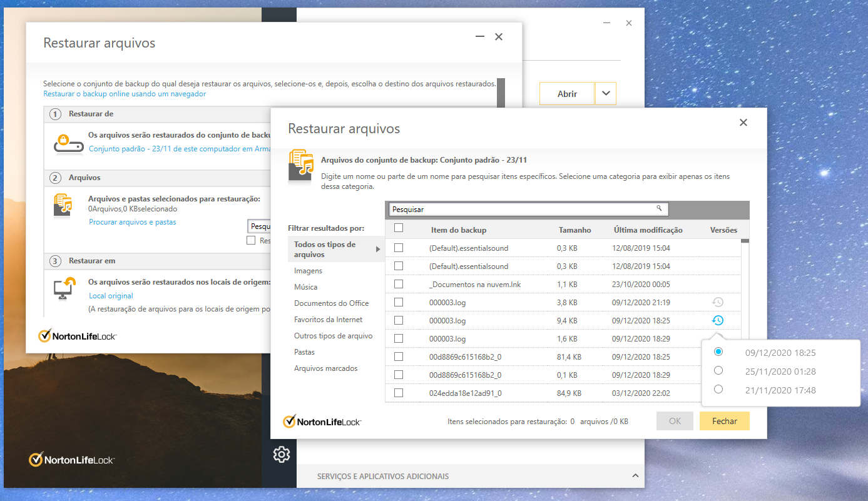Open the Conjunto padrão - 23/11 backup set link
The width and height of the screenshot is (868, 501).
180,149
